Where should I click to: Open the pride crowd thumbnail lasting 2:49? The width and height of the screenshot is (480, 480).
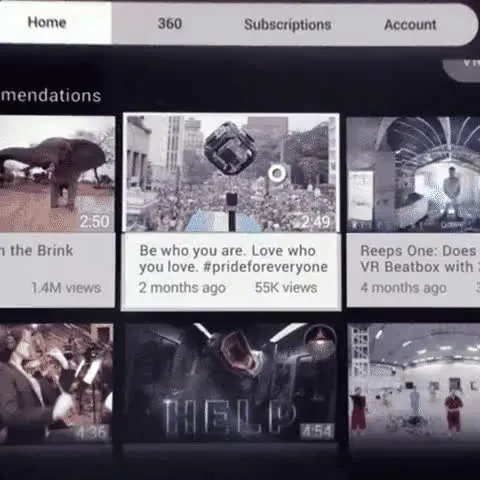(231, 173)
